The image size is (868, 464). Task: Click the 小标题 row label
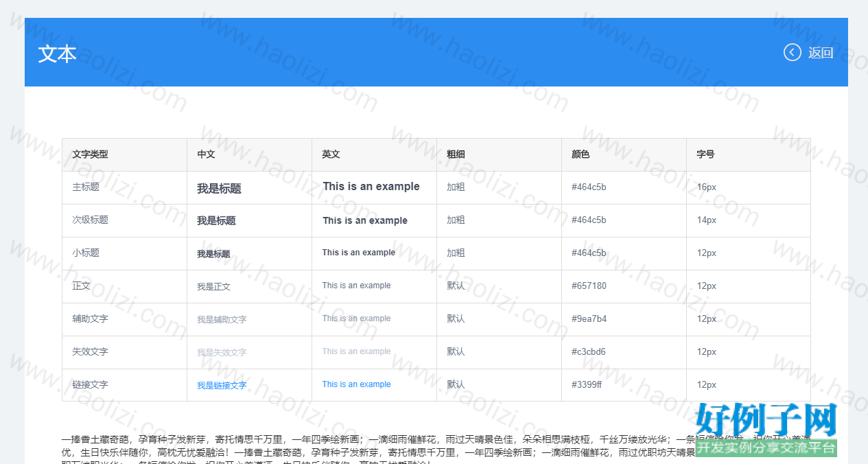pyautogui.click(x=86, y=253)
